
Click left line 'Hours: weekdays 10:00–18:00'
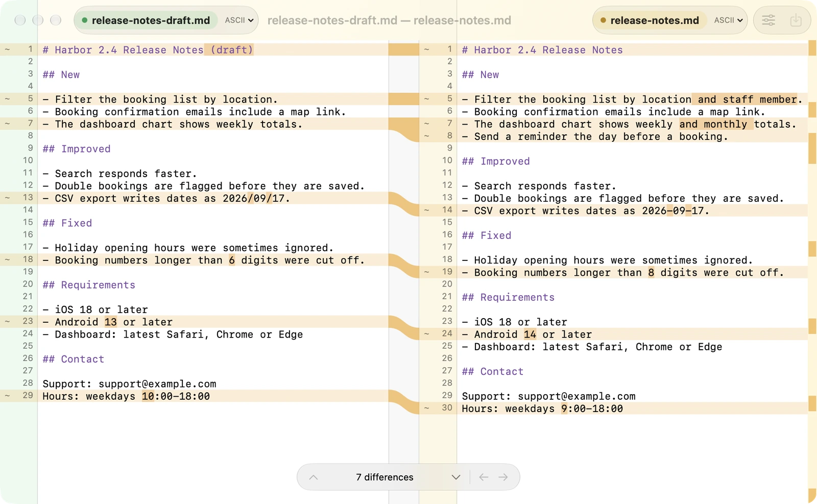coord(126,396)
